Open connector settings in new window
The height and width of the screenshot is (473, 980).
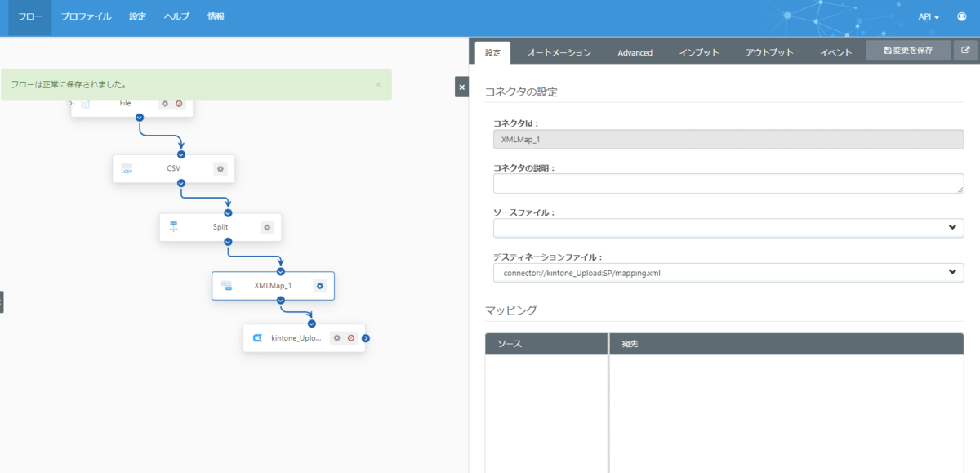point(965,51)
